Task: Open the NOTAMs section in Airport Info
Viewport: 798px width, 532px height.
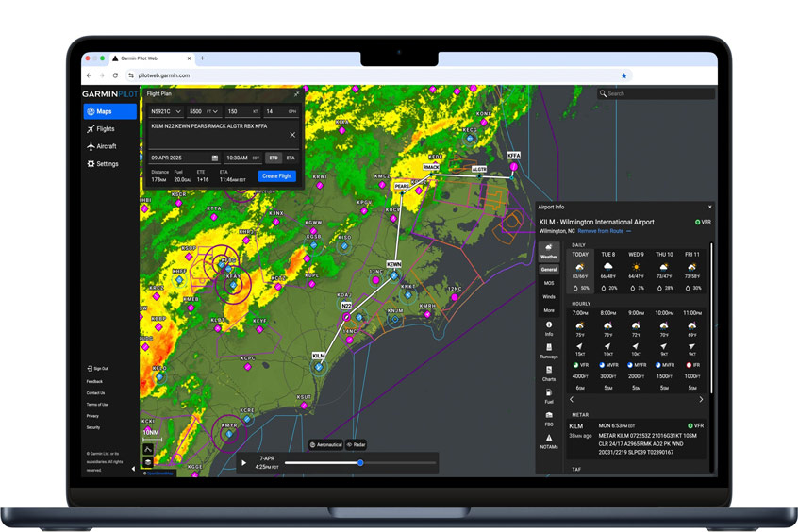Action: (548, 441)
